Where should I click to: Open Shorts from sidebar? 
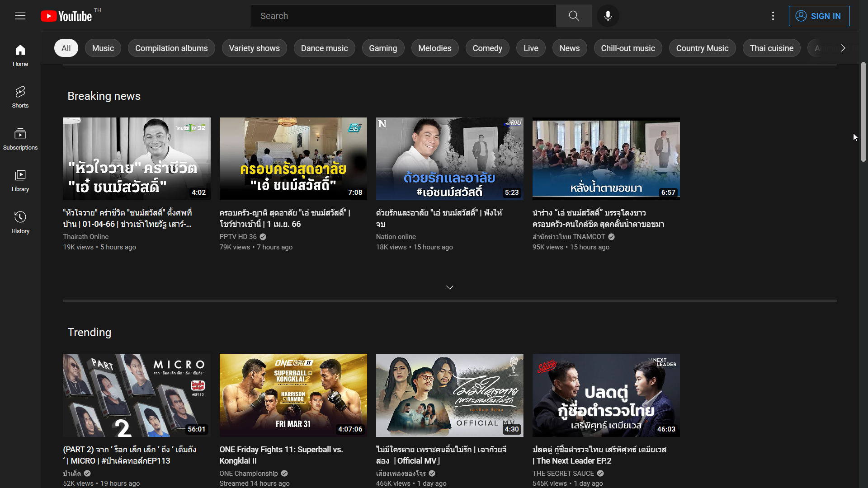(x=20, y=97)
